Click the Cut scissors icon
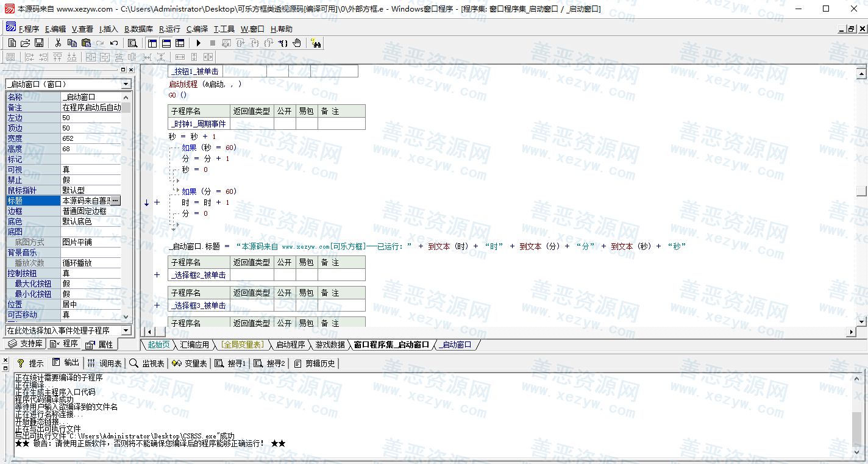868x464 pixels. click(58, 43)
